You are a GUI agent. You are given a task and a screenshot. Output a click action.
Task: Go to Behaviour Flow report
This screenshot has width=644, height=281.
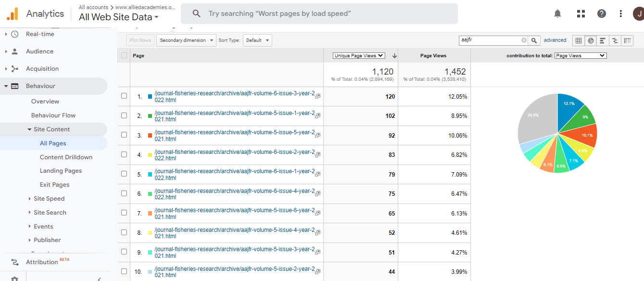point(53,115)
